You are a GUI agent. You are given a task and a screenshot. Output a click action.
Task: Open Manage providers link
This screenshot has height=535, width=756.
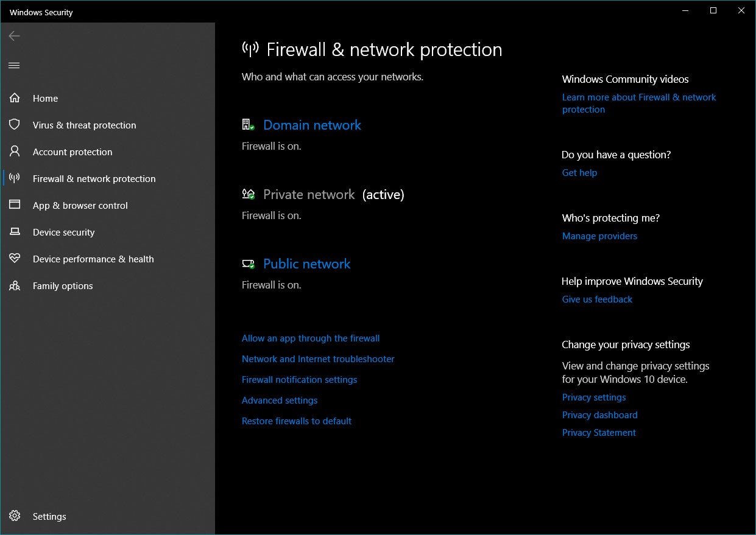point(599,236)
